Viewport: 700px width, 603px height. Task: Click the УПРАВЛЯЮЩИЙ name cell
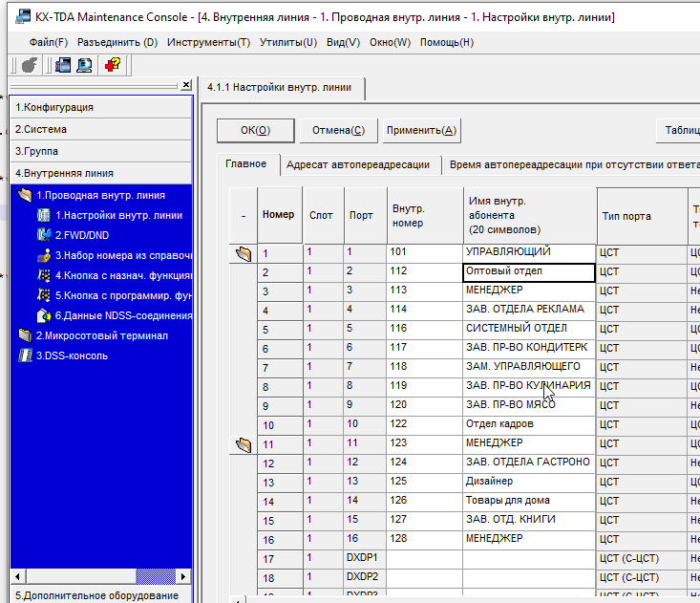tap(529, 253)
